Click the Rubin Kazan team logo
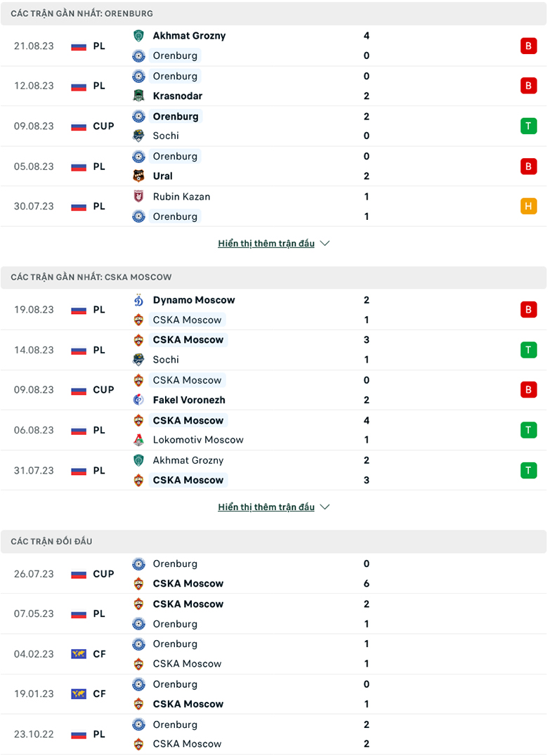Viewport: 548px width, 756px height. pyautogui.click(x=138, y=197)
